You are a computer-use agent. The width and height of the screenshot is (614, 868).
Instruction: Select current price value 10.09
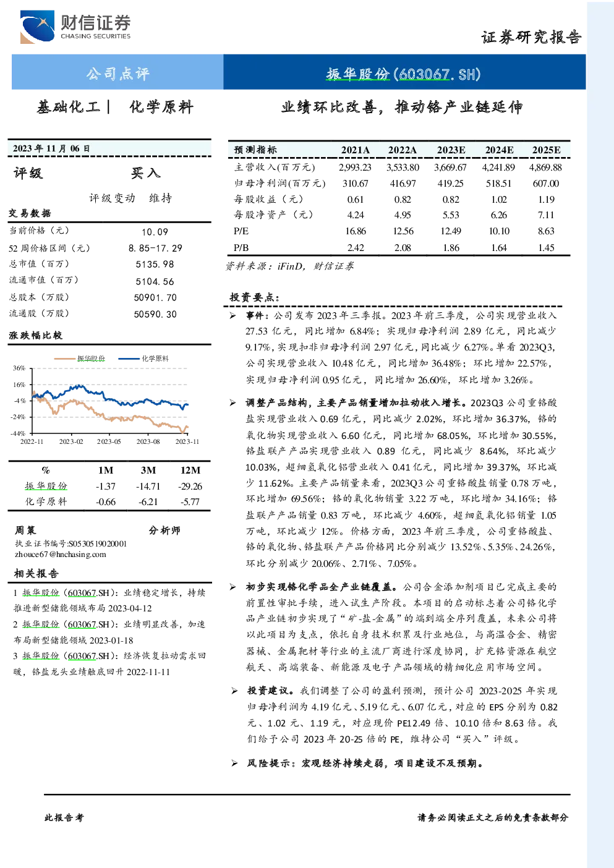pyautogui.click(x=155, y=232)
